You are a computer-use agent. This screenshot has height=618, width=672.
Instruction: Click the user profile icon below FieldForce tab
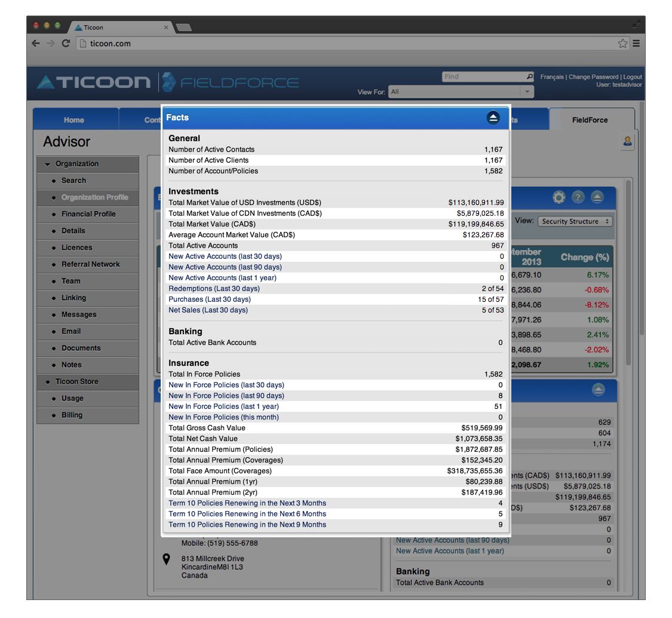[627, 142]
